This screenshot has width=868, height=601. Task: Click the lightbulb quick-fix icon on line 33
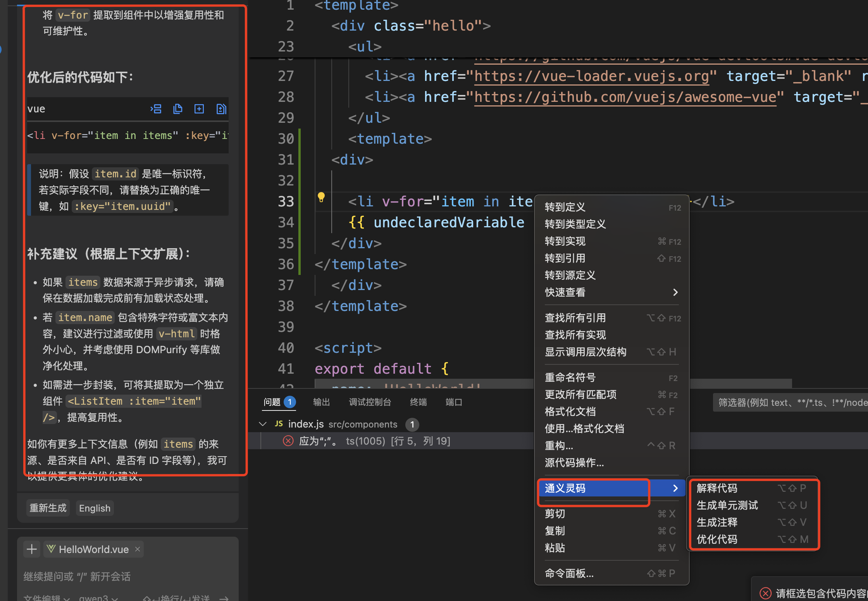pos(321,197)
